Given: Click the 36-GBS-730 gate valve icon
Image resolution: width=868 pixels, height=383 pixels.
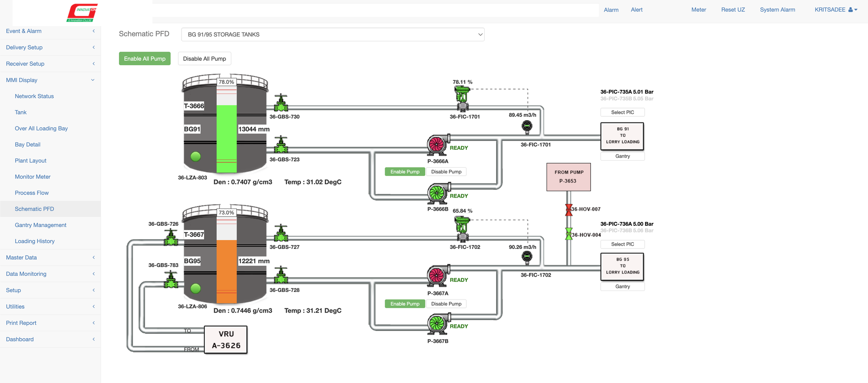Looking at the screenshot, I should tap(281, 103).
